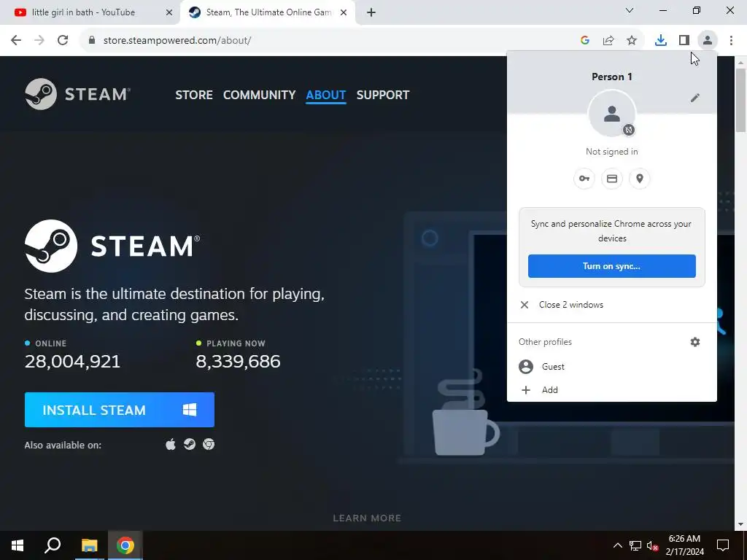Image resolution: width=747 pixels, height=560 pixels.
Task: Open manage profiles gear icon
Action: pos(695,342)
